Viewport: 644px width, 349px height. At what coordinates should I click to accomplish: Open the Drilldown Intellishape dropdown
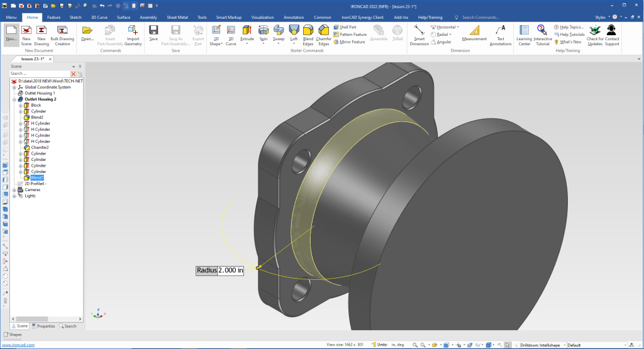[563, 345]
